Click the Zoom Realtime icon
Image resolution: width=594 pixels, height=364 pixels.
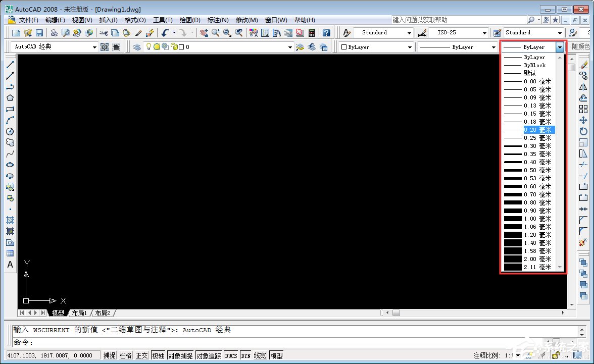tap(215, 32)
